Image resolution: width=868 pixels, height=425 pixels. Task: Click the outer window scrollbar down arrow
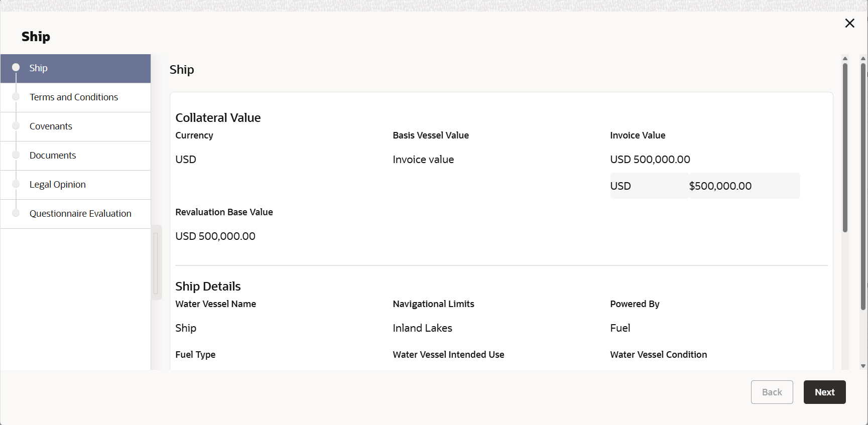coord(863,366)
